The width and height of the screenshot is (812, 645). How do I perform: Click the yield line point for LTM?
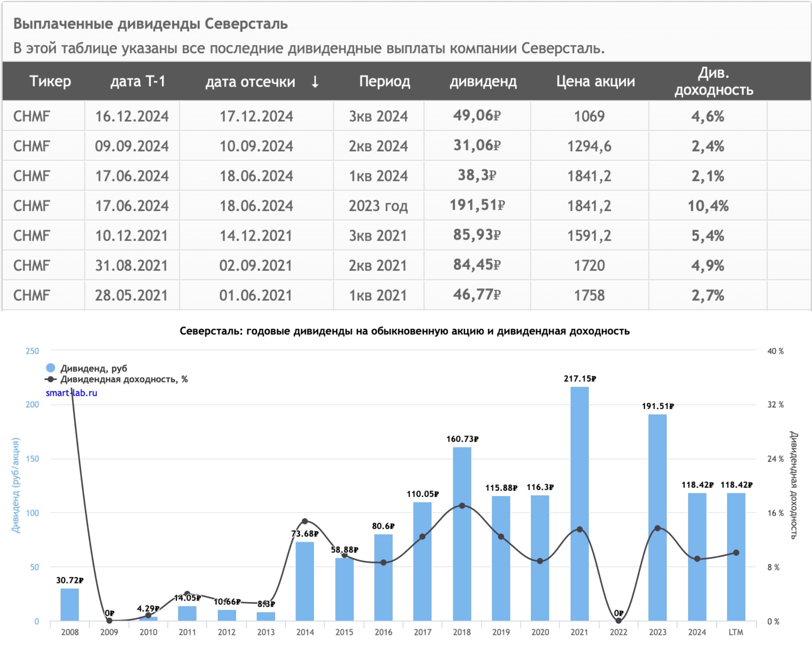(x=736, y=552)
